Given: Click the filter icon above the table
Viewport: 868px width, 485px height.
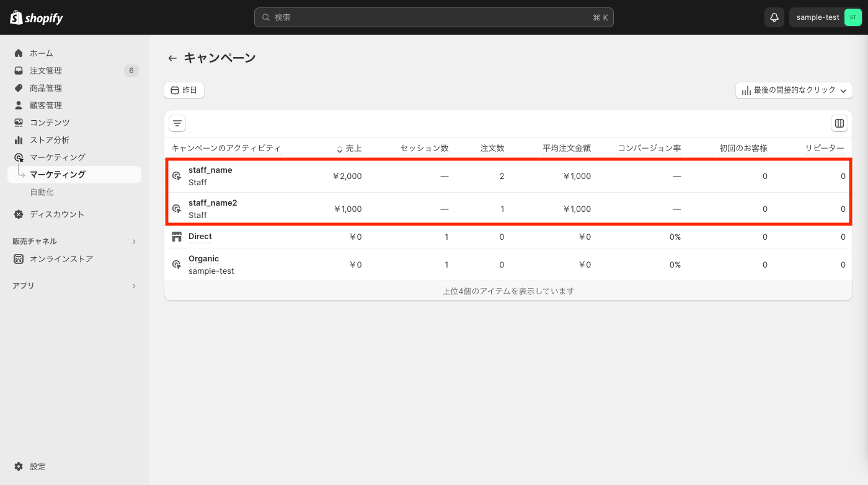Looking at the screenshot, I should 177,123.
